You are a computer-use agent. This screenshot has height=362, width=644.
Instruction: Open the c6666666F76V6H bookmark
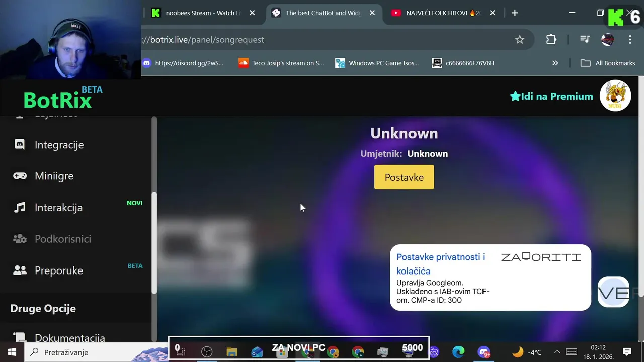click(x=463, y=63)
